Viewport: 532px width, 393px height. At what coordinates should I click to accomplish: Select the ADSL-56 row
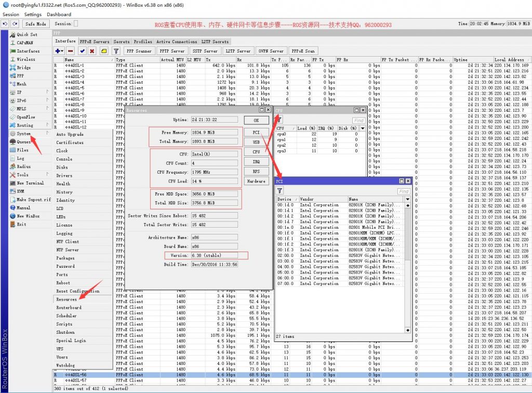click(292, 375)
